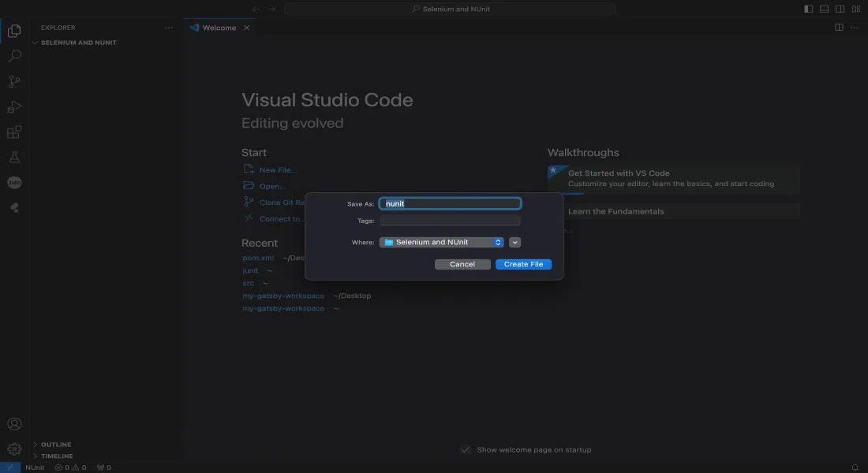The height and width of the screenshot is (473, 868).
Task: Toggle the bottom panel layout icon
Action: (x=825, y=9)
